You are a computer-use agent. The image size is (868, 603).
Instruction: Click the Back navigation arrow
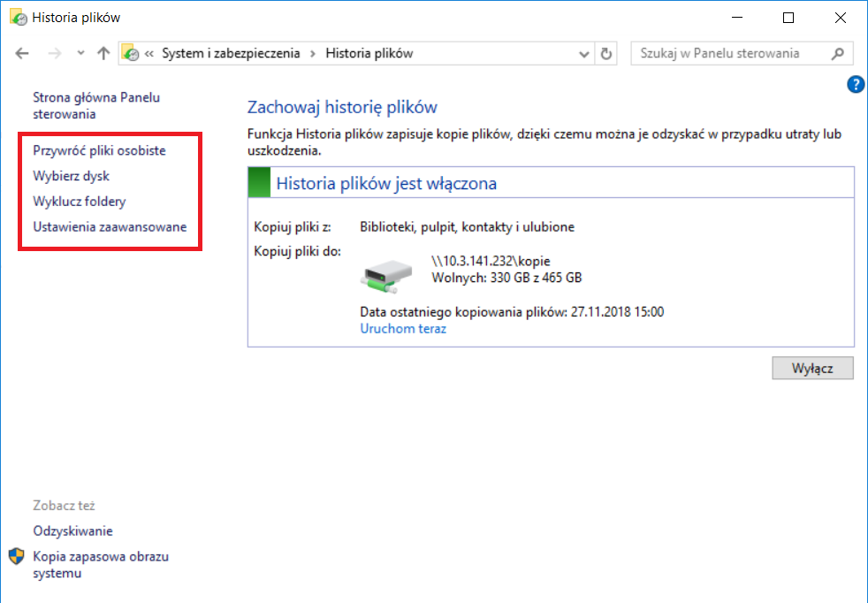(x=22, y=53)
